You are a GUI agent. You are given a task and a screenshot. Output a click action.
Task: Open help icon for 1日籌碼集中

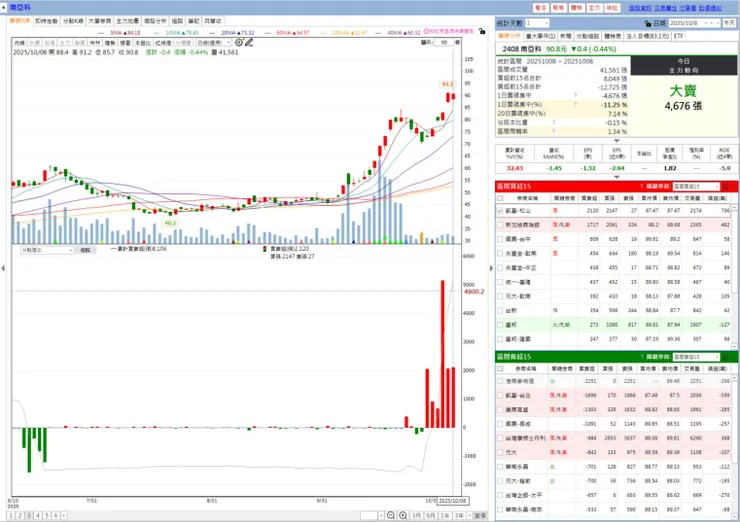(575, 96)
